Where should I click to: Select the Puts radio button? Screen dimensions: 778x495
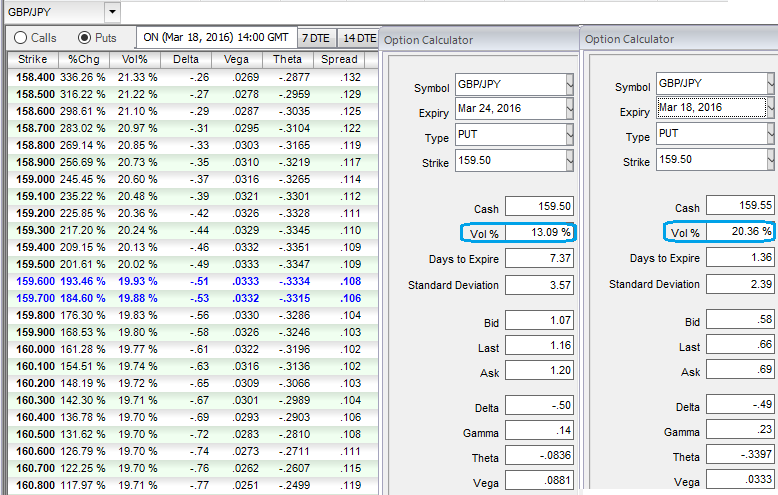point(85,37)
